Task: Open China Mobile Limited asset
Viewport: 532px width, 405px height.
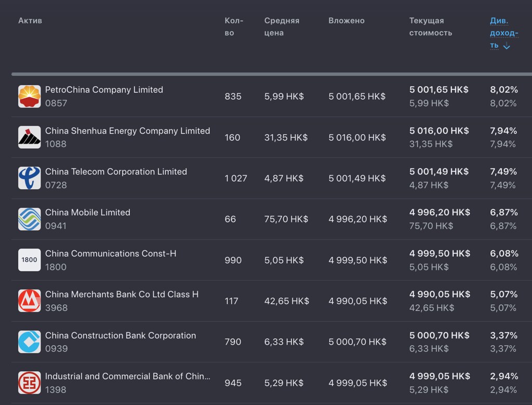Action: (x=87, y=213)
